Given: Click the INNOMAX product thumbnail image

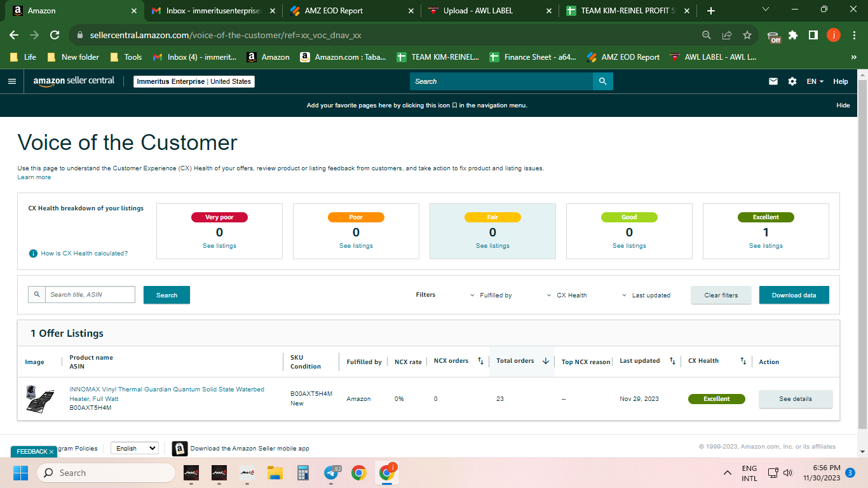Looking at the screenshot, I should (x=40, y=398).
